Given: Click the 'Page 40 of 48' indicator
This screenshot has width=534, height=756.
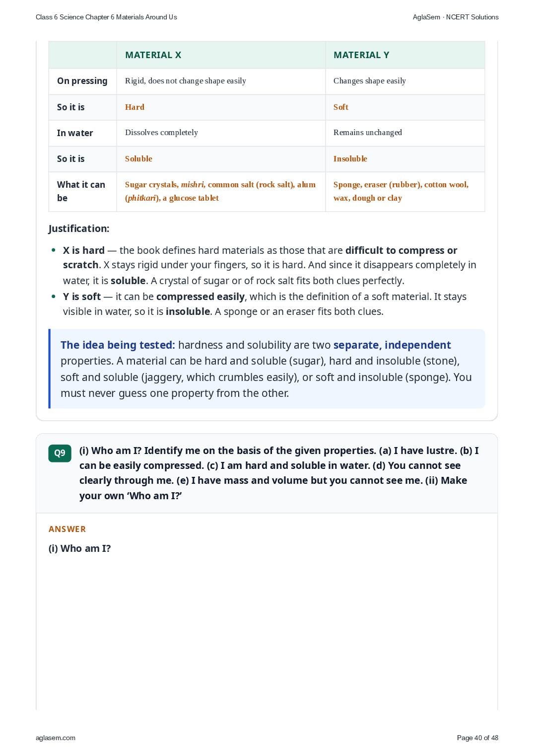Looking at the screenshot, I should click(x=477, y=738).
